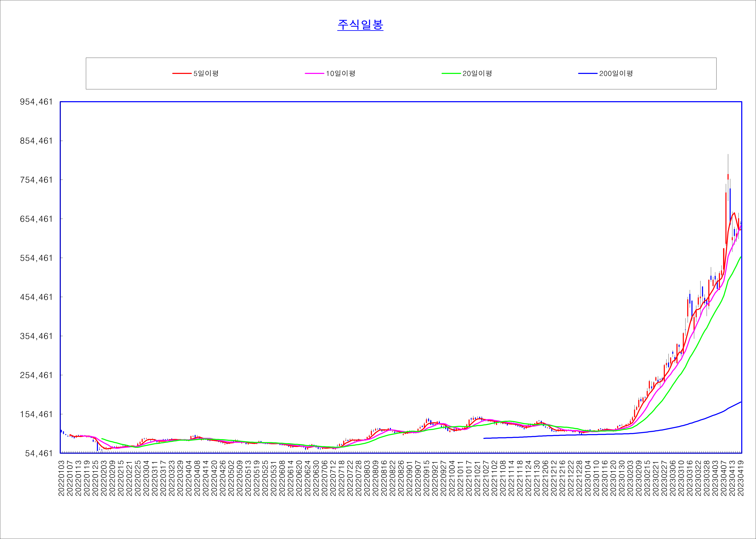Click the 20230419 date label on x-axis
756x539 pixels.
point(740,478)
